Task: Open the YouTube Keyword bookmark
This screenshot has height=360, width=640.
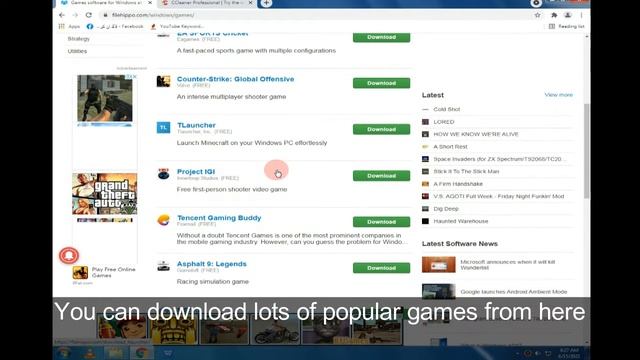Action: tap(177, 27)
